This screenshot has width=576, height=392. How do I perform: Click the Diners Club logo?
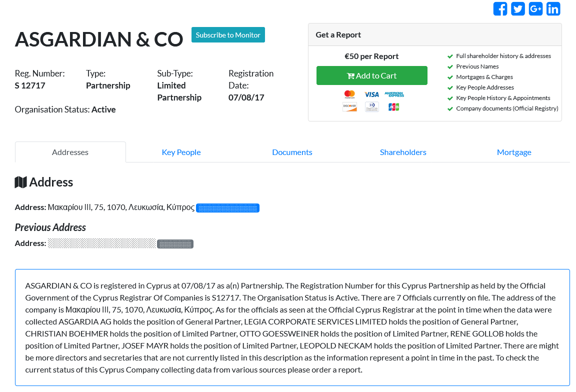[371, 106]
